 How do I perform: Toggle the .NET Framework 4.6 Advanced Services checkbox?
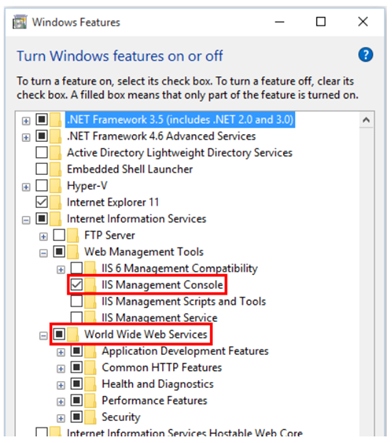42,136
